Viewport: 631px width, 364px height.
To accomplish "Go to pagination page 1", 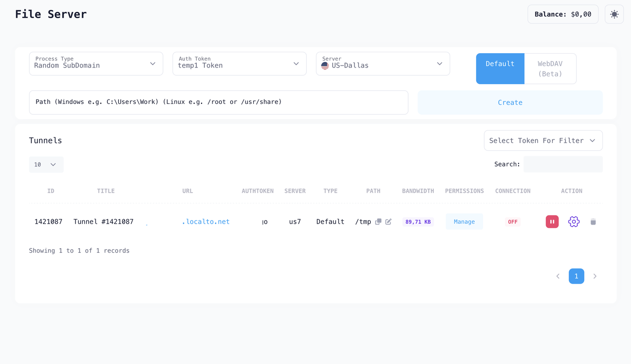I will coord(576,276).
